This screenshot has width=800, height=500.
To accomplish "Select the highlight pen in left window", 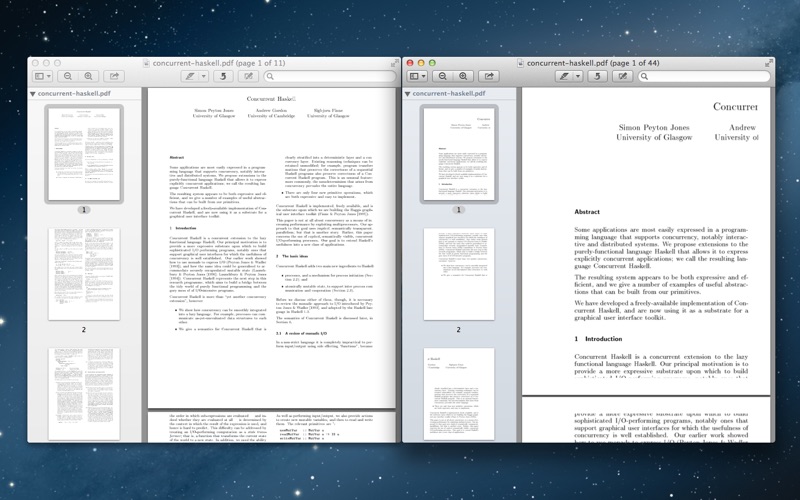I will [x=190, y=76].
